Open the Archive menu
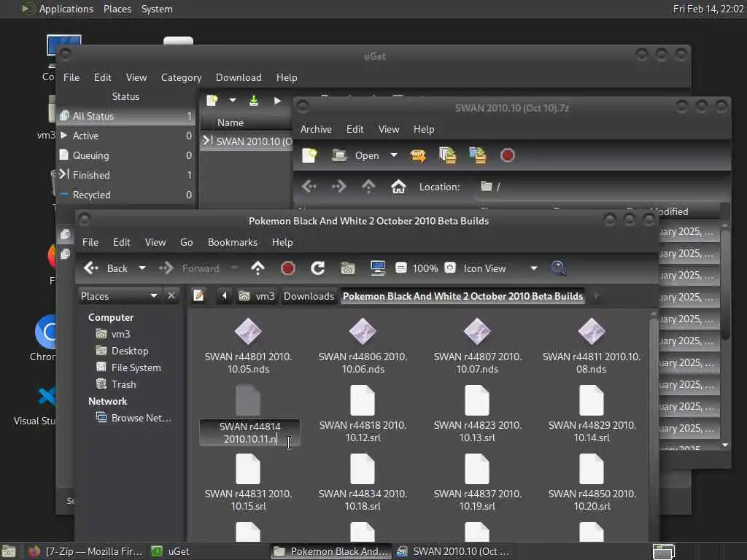 coord(316,130)
